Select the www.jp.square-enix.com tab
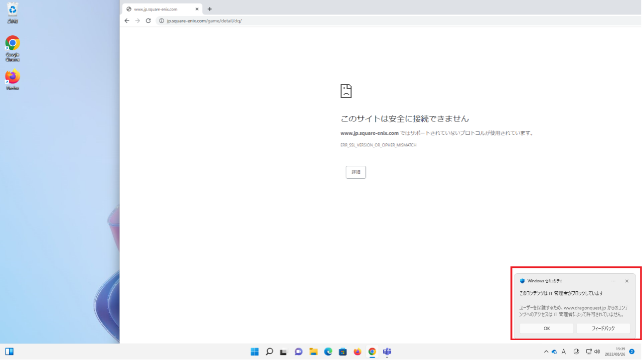644x362 pixels. (162, 9)
